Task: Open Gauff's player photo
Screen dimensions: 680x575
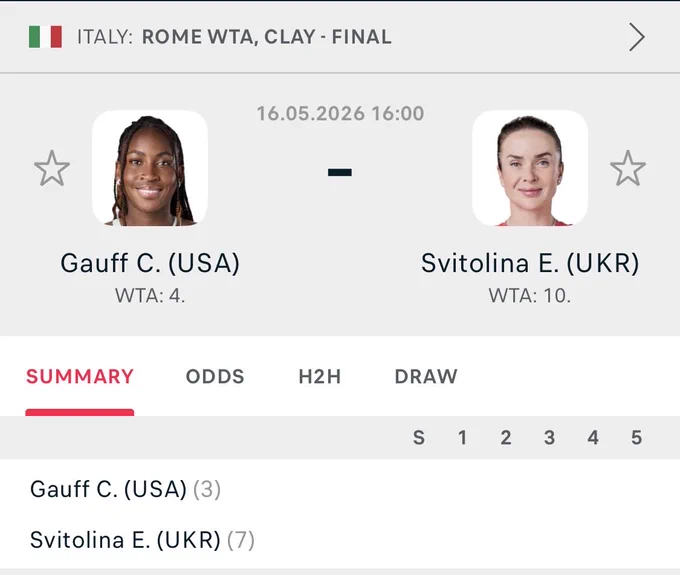Action: click(x=150, y=168)
